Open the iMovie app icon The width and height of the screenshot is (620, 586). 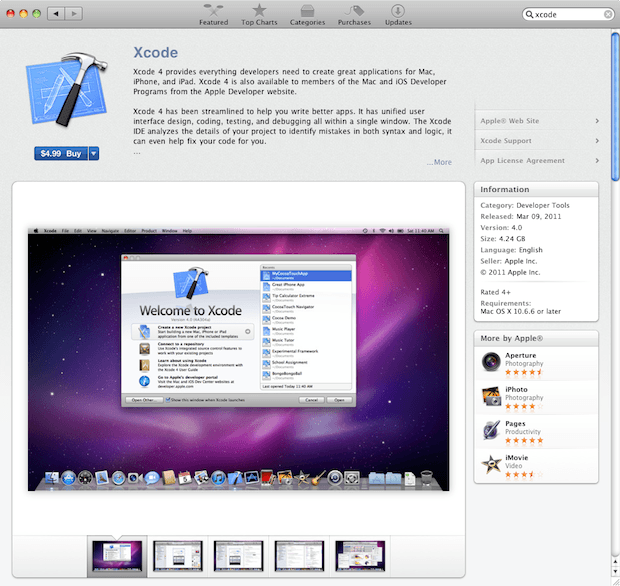coord(491,464)
